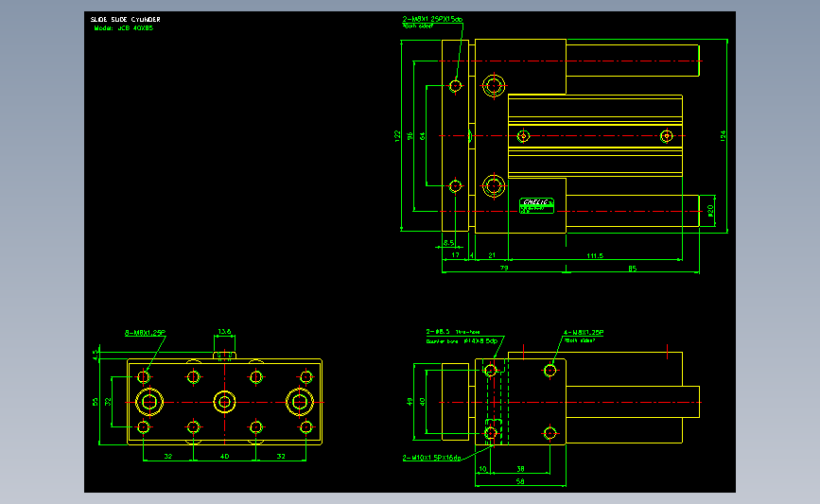Click the vertical '32' dimension in the front view
The image size is (820, 504).
[x=108, y=402]
